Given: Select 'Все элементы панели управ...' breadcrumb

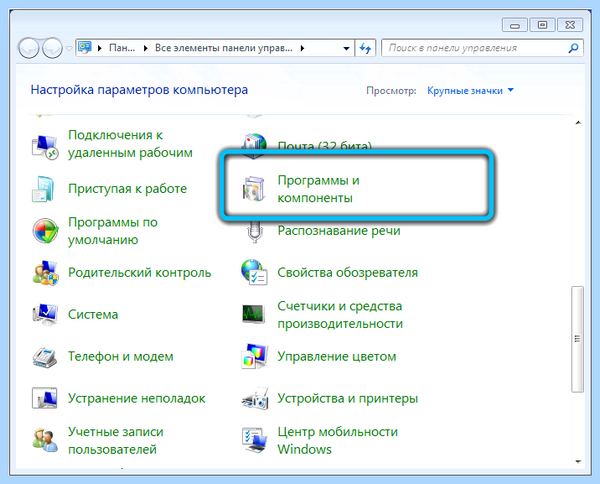Looking at the screenshot, I should click(223, 48).
